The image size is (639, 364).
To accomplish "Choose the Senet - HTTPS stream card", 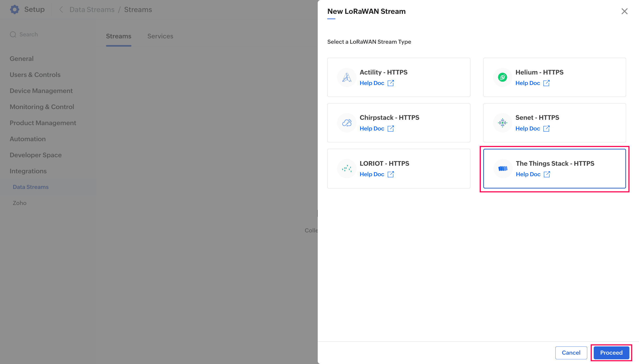I will click(x=554, y=123).
